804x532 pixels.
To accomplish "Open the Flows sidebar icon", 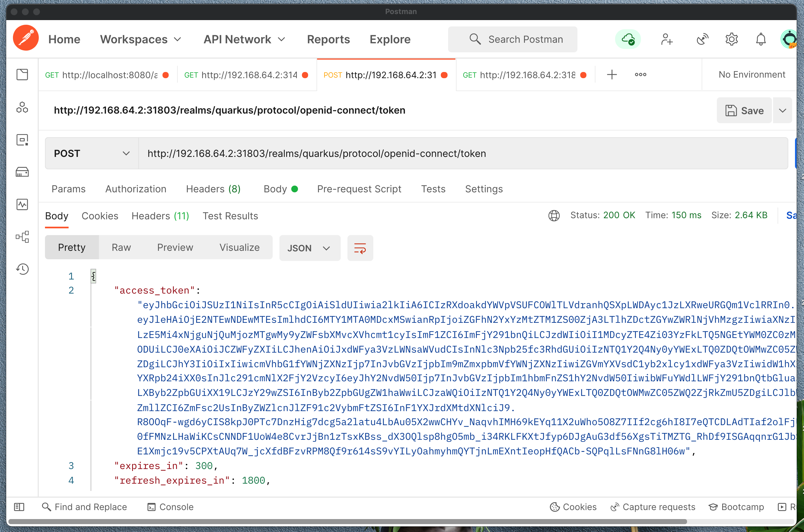I will tap(22, 236).
